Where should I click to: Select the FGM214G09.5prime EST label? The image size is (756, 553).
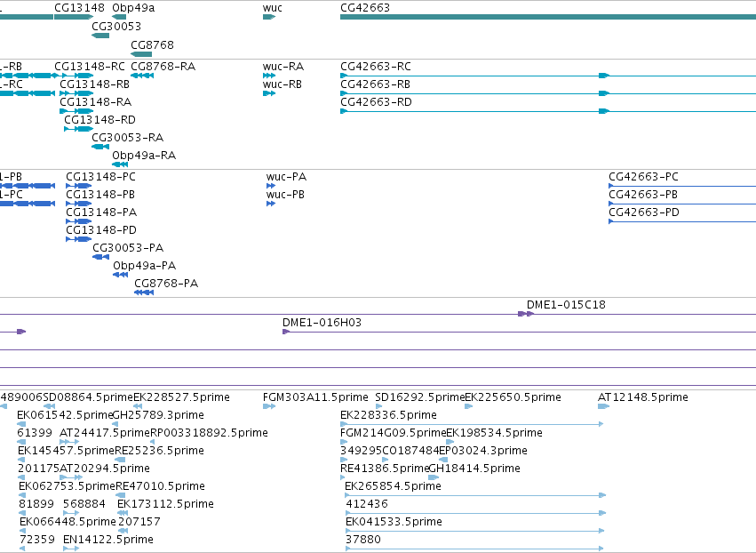(x=394, y=433)
